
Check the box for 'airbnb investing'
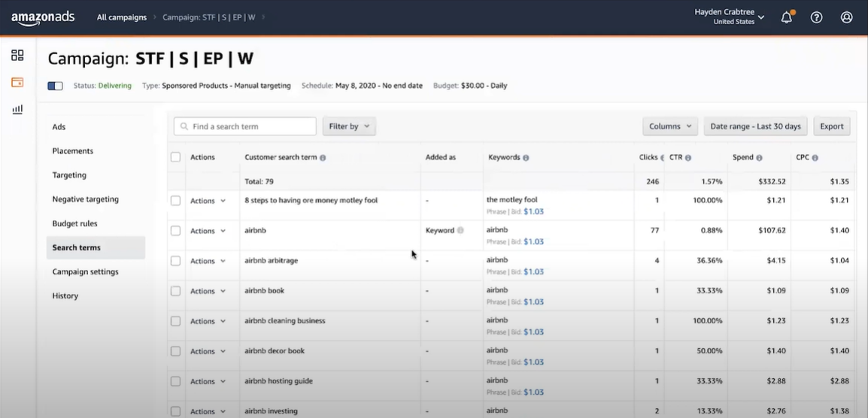[175, 411]
